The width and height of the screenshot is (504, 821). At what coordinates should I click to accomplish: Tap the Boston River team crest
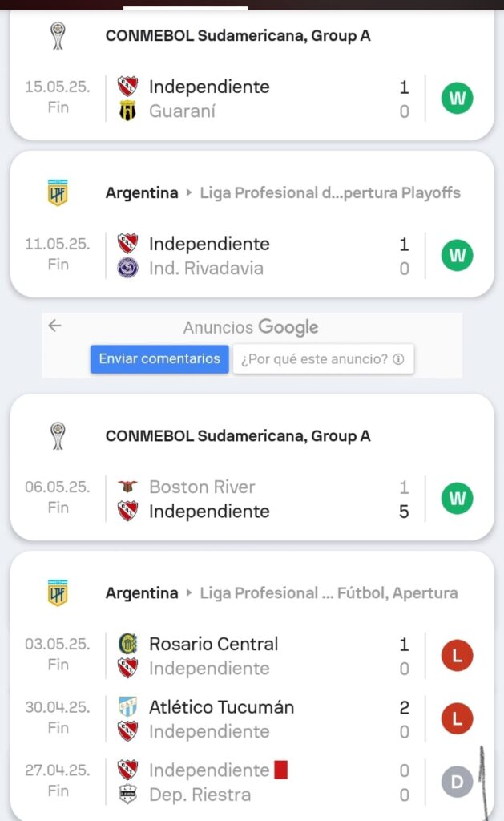(127, 487)
